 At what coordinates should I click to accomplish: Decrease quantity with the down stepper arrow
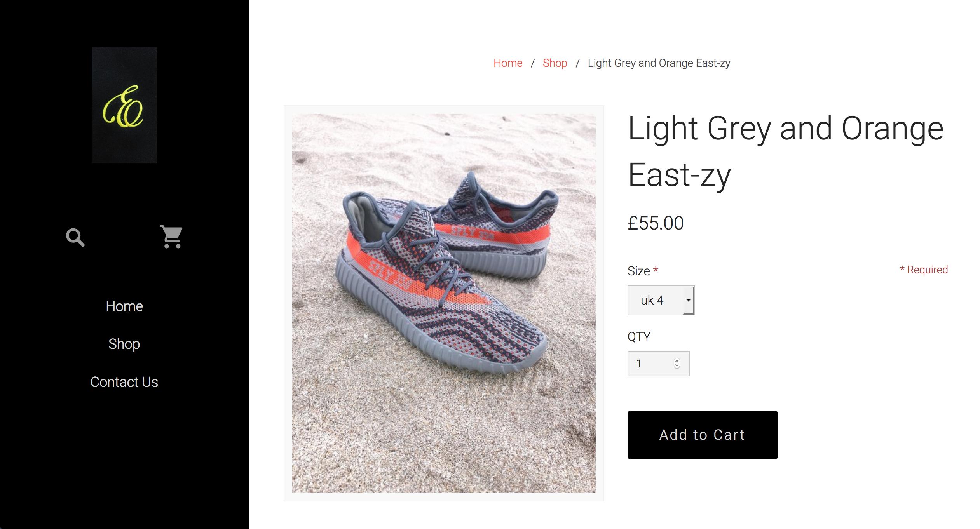tap(677, 366)
